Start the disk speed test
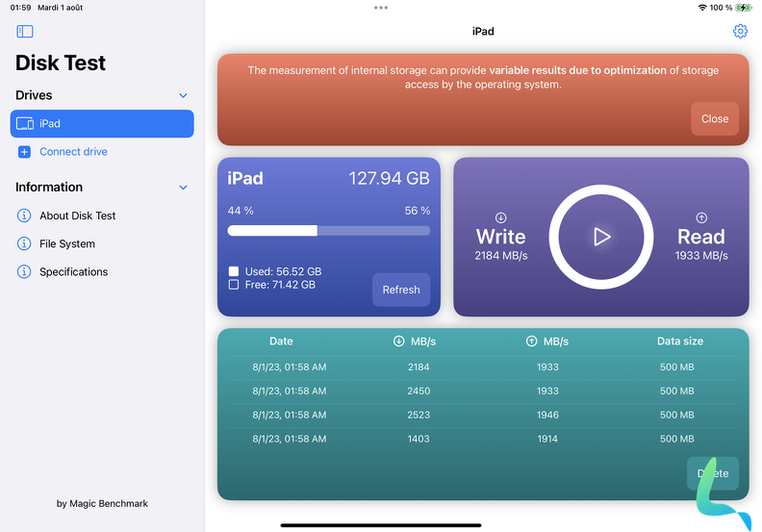Viewport: 762px width, 532px height. (x=601, y=237)
